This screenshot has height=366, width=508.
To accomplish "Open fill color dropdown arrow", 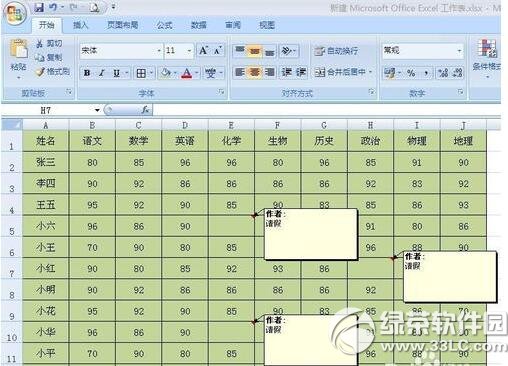I will click(x=175, y=73).
